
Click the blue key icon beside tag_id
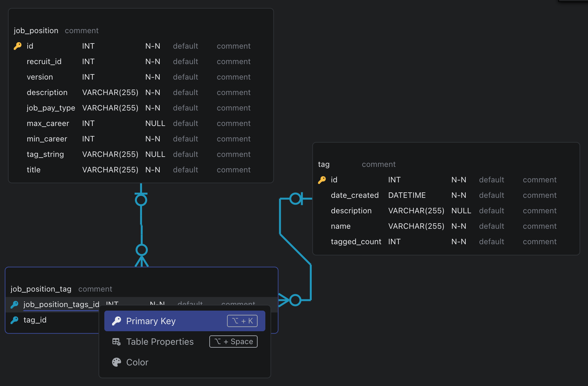pos(14,320)
